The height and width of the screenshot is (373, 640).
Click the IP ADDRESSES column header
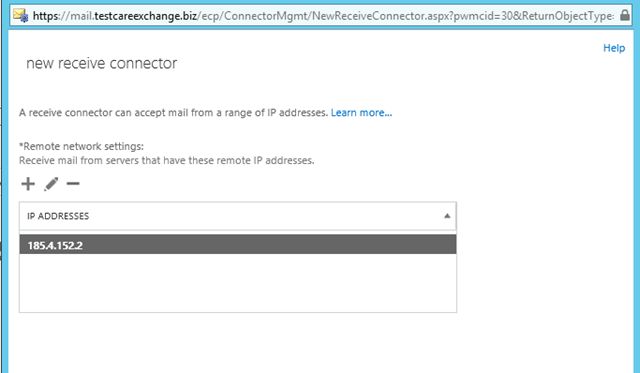(238, 216)
